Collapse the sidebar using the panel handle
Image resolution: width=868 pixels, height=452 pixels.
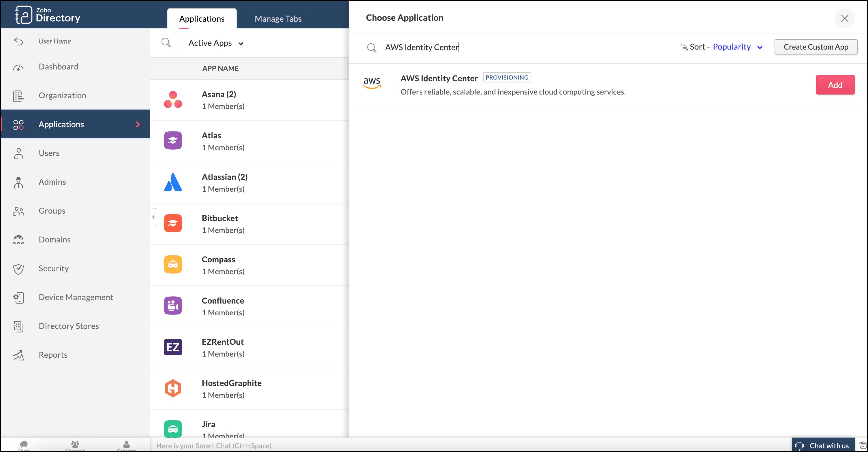pos(153,217)
